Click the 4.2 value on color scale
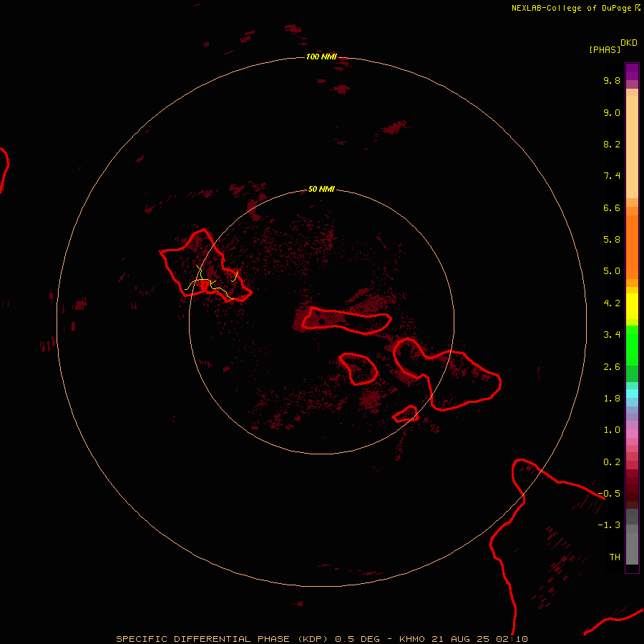The image size is (644, 644). point(612,303)
